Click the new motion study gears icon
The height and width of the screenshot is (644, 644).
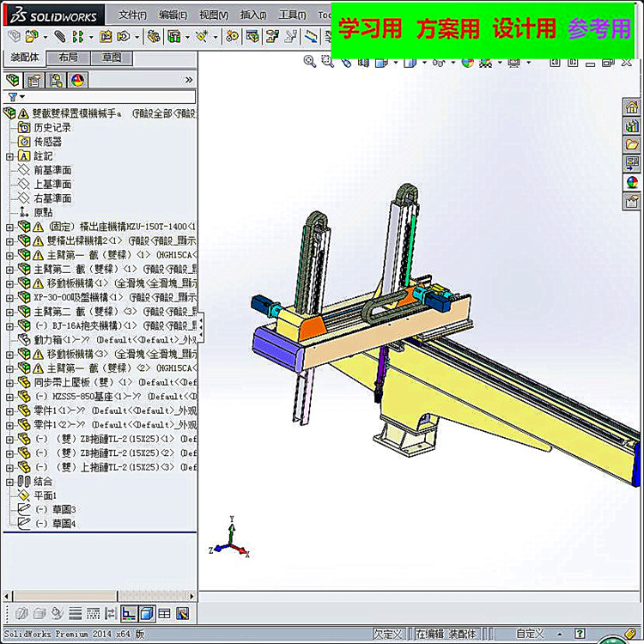point(232,37)
